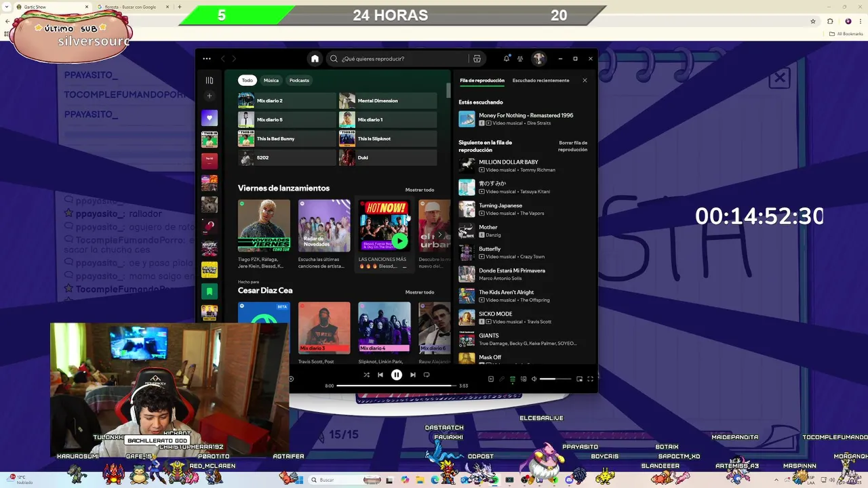Open the '5202' shortcut
The image size is (868, 488).
click(x=287, y=158)
